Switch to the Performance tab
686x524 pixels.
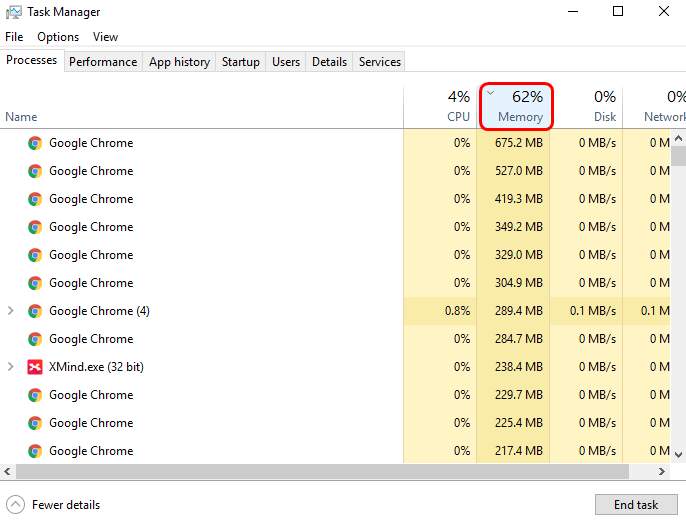(x=103, y=62)
